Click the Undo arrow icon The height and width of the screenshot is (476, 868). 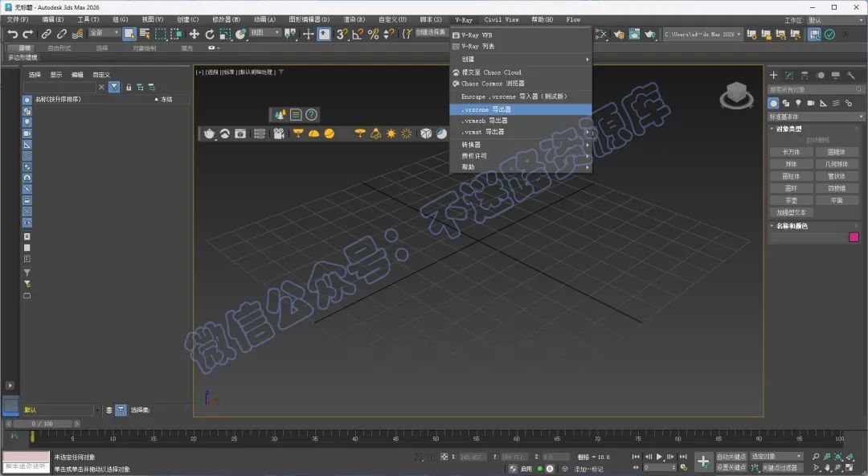[x=13, y=35]
